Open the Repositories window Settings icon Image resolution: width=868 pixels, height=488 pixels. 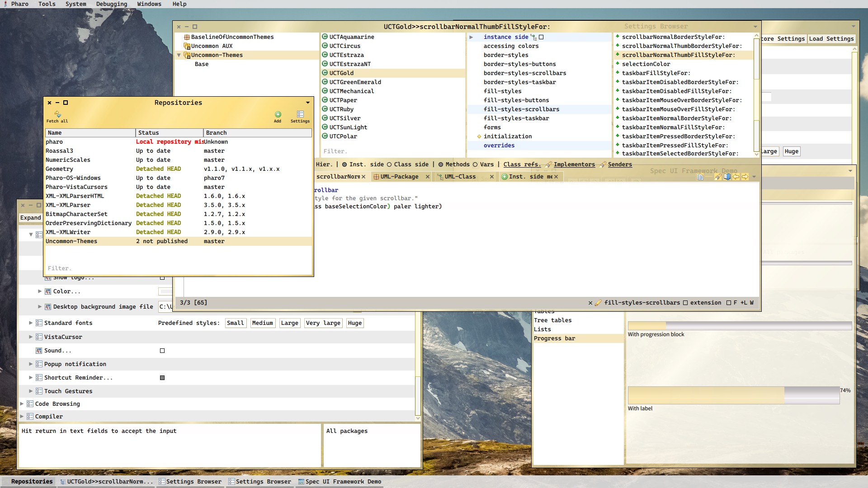[300, 115]
